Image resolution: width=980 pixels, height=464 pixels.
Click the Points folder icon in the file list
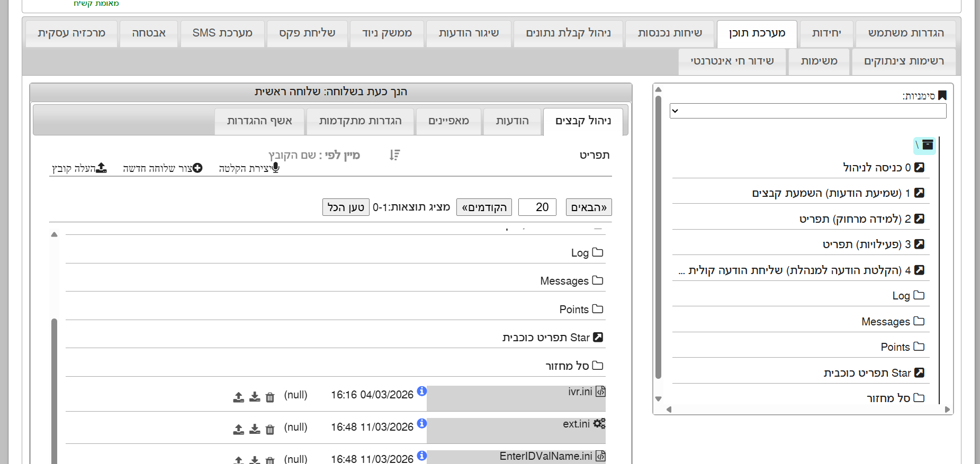pyautogui.click(x=598, y=309)
